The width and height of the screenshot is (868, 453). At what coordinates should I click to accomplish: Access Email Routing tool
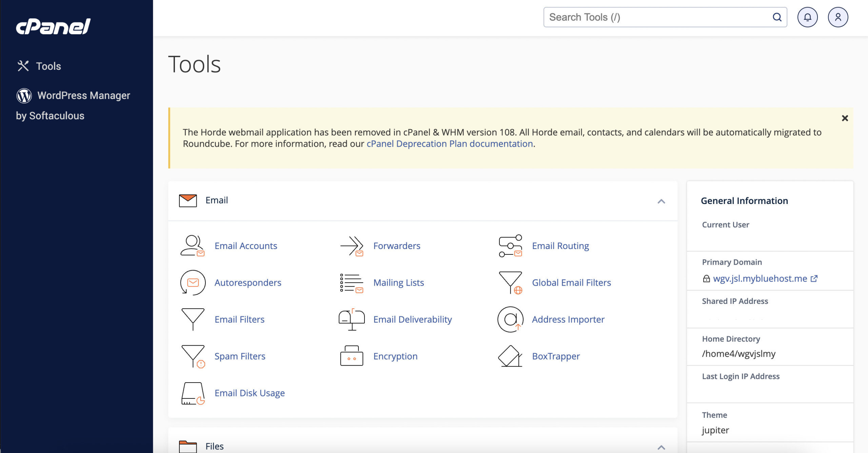(560, 245)
